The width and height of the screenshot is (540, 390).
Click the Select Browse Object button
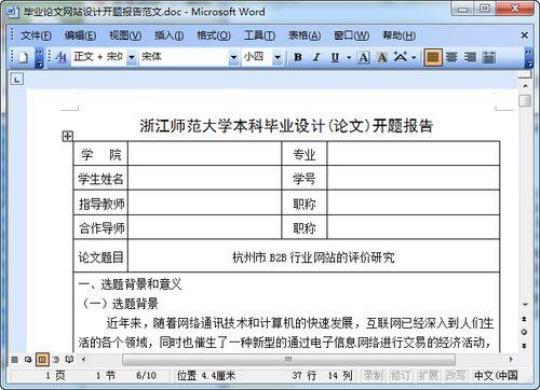pos(525,332)
